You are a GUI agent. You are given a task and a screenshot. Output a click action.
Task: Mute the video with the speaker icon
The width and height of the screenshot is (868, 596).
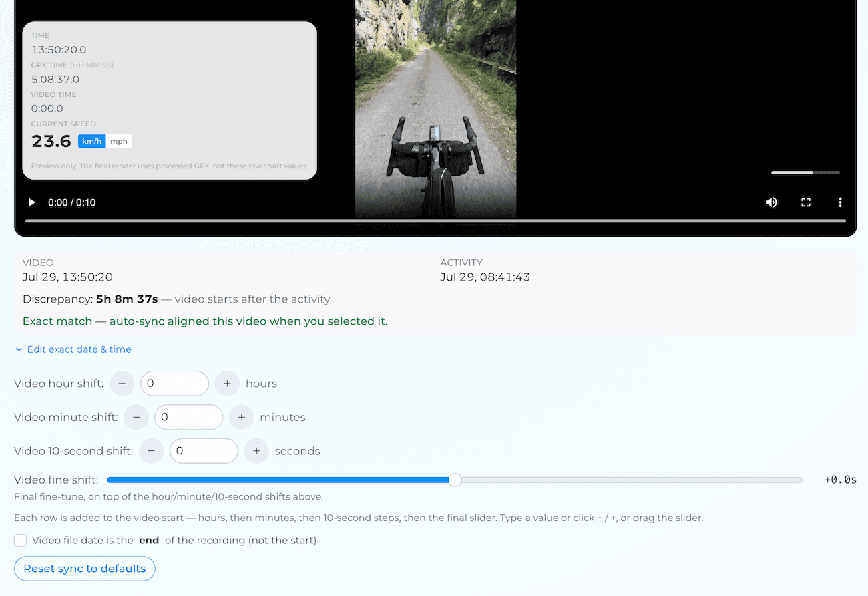[771, 202]
